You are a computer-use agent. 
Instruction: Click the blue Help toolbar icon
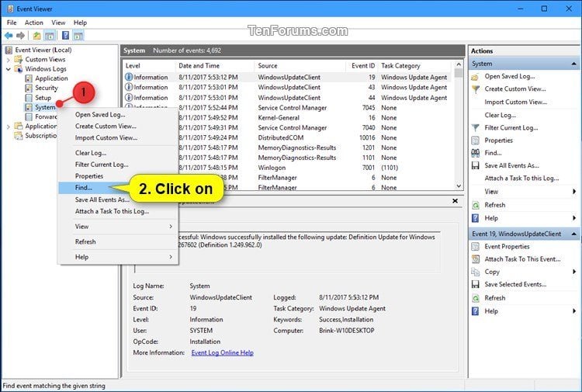point(65,36)
